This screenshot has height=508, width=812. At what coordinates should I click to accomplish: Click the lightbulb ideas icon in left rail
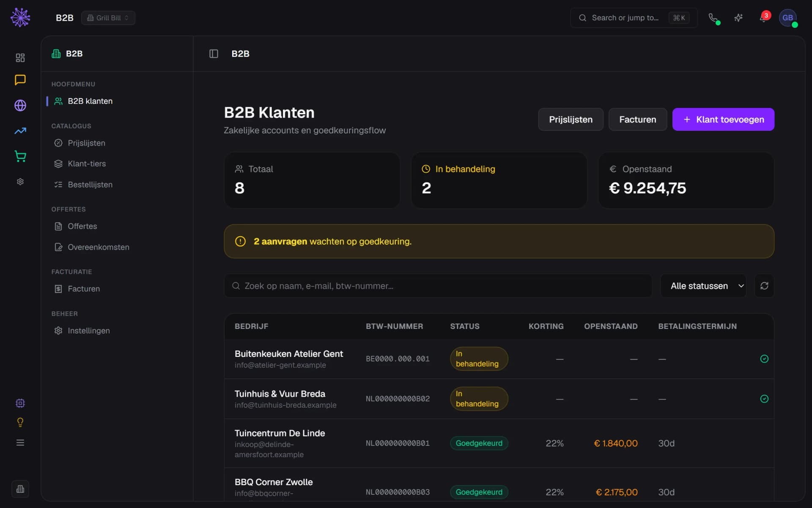click(20, 422)
